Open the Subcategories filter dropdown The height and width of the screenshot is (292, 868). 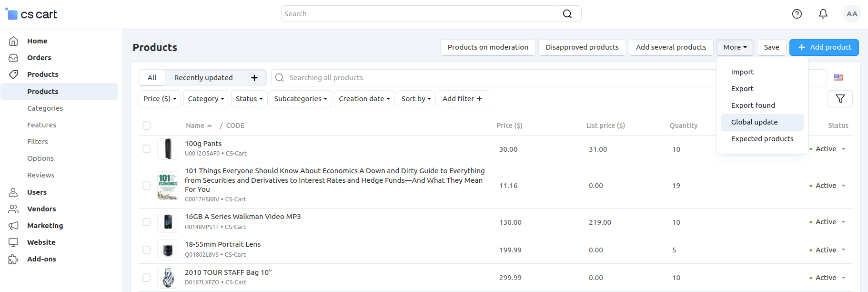pos(301,99)
